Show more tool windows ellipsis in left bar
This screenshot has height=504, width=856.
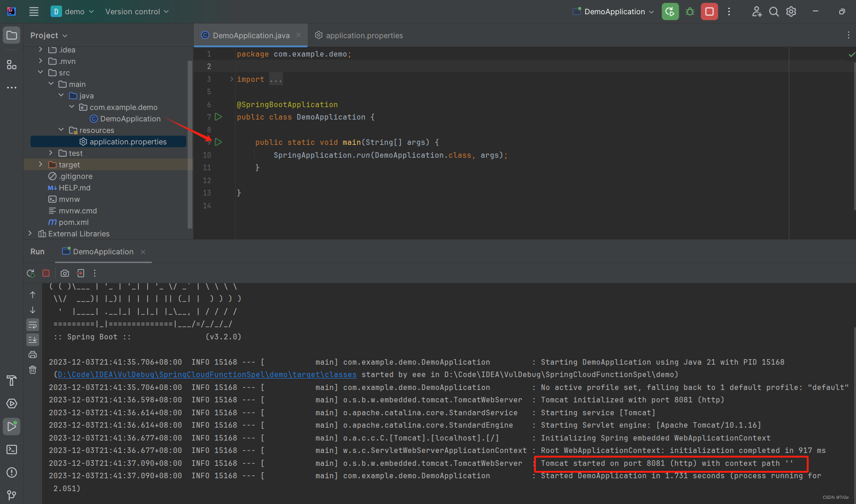click(11, 87)
